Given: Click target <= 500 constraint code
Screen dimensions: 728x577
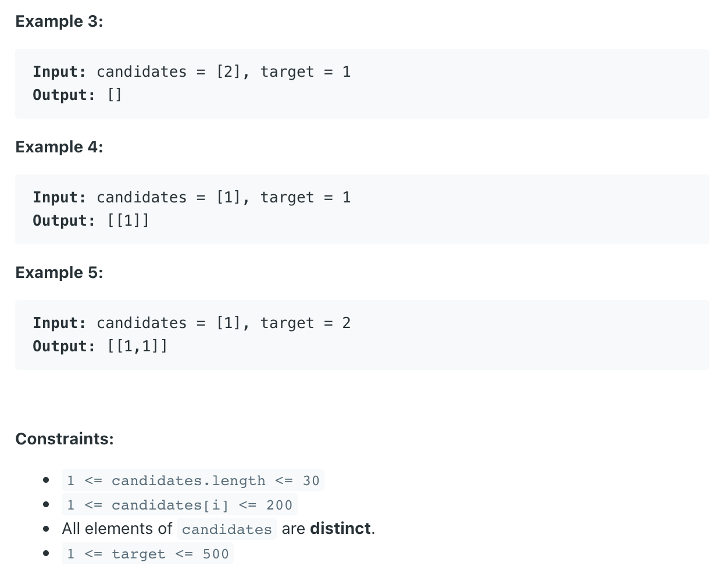Looking at the screenshot, I should [148, 554].
